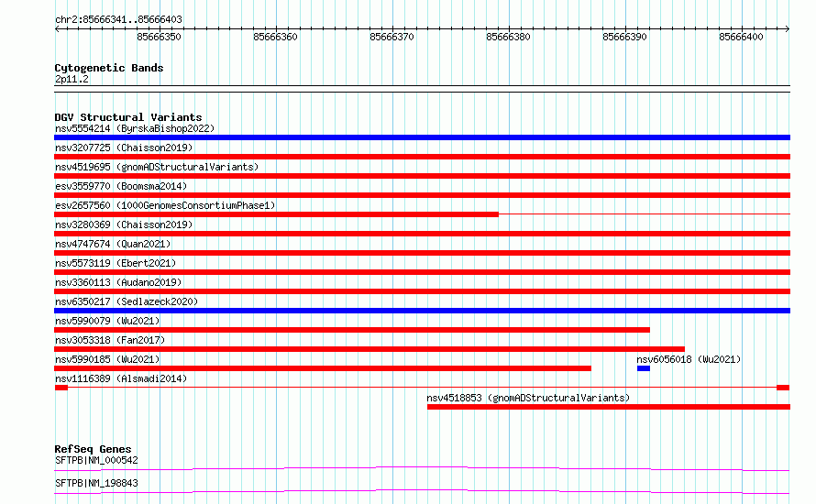Open variant esv3559770 (Boomsma2014) label
Image resolution: width=816 pixels, height=504 pixels.
tap(121, 186)
